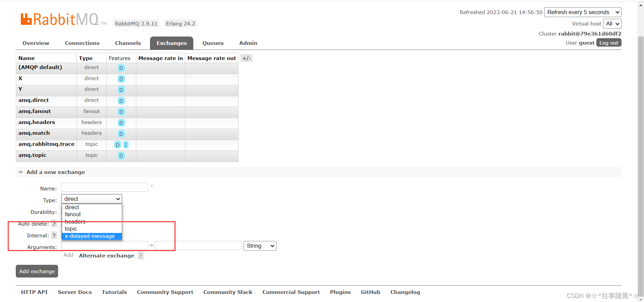Image resolution: width=644 pixels, height=302 pixels.
Task: Toggle table columns with the +/- button
Action: 247,58
